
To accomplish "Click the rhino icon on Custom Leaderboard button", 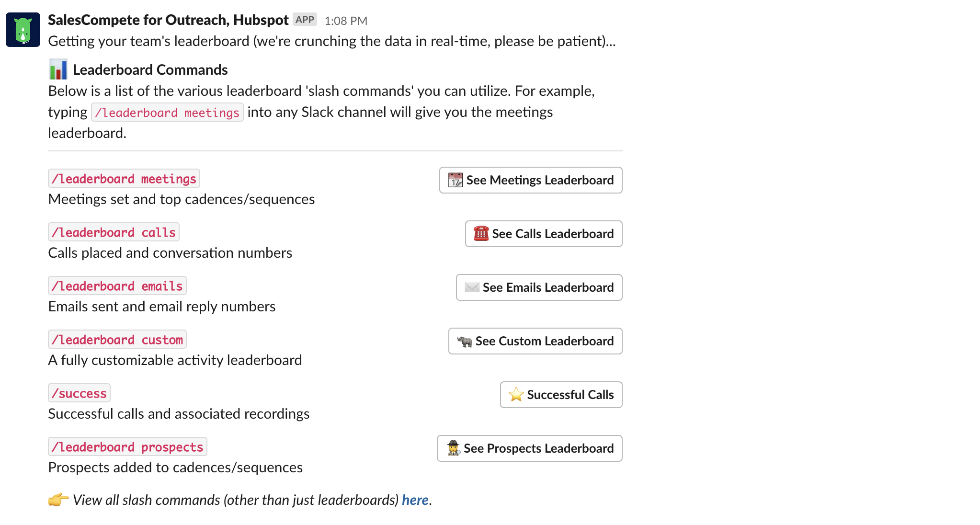I will 464,341.
